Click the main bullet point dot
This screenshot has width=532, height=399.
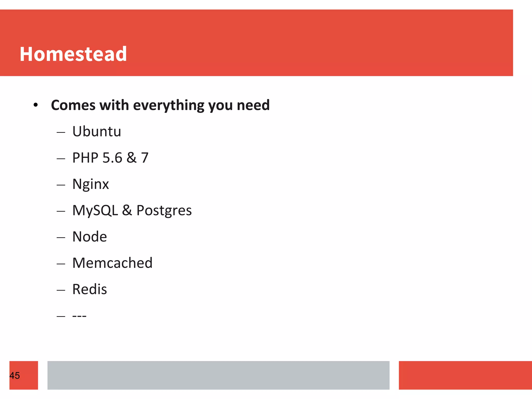tap(36, 105)
